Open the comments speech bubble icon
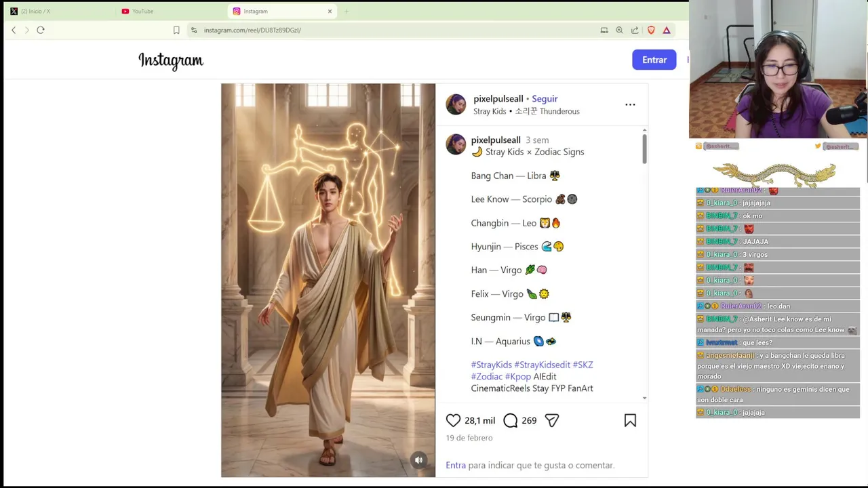 point(511,420)
